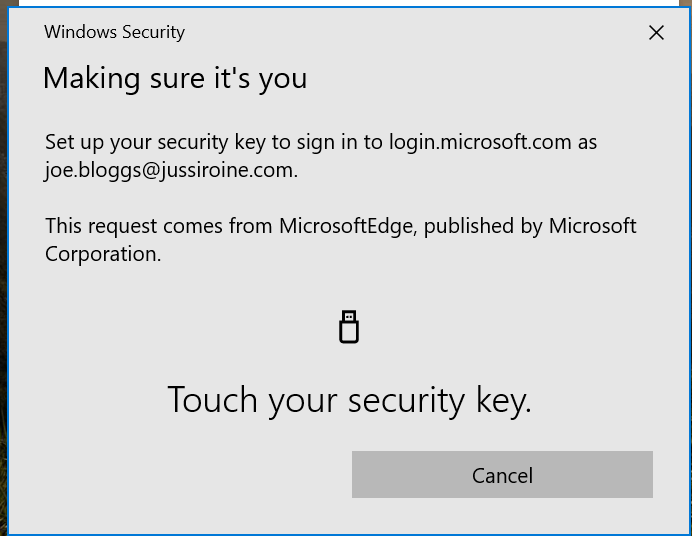Image resolution: width=692 pixels, height=536 pixels.
Task: Click the USB security key icon
Action: coord(349,326)
